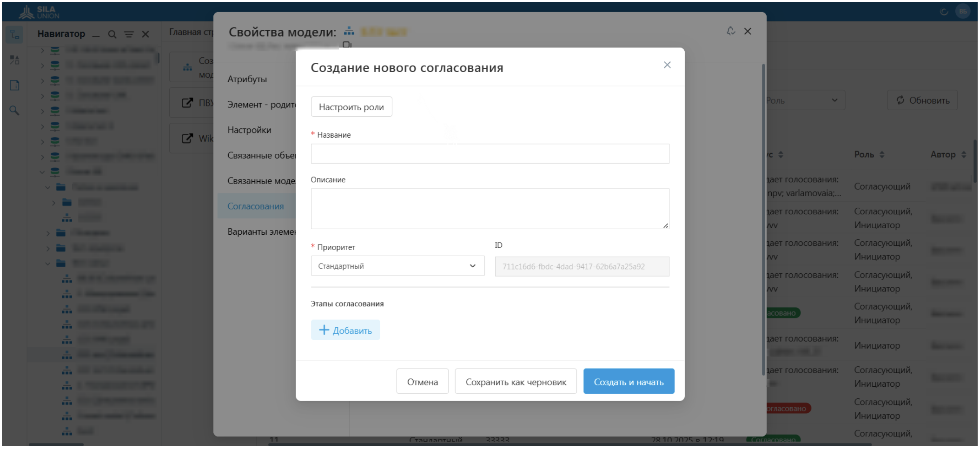
Task: Toggle sorting on the Роль column
Action: [x=882, y=154]
